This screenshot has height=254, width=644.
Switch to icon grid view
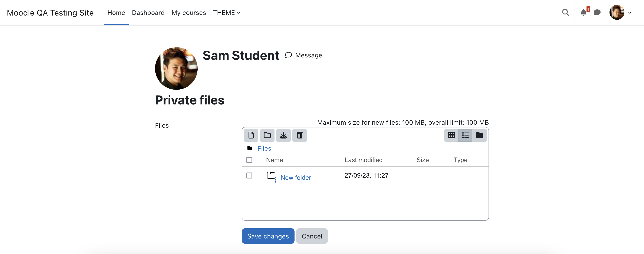click(x=451, y=135)
